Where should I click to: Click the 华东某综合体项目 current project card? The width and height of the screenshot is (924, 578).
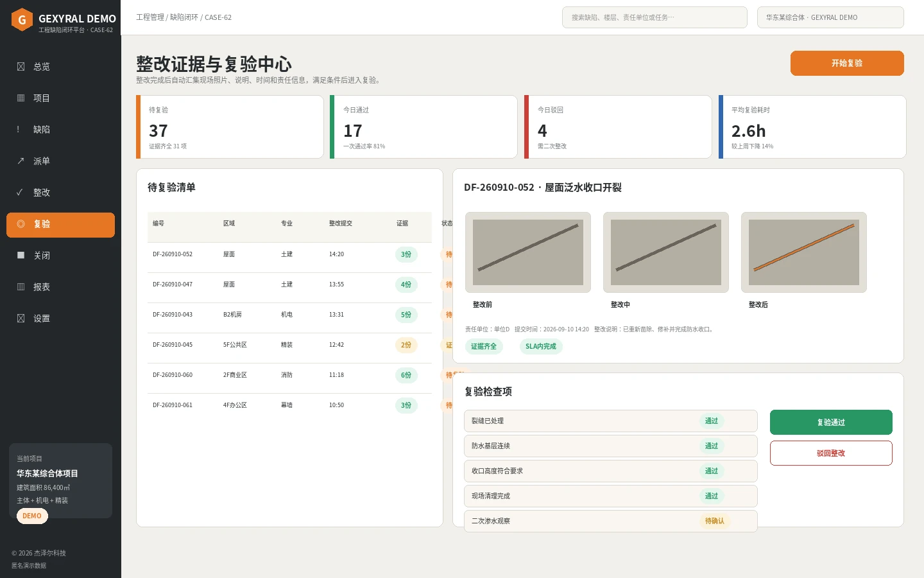click(x=60, y=480)
